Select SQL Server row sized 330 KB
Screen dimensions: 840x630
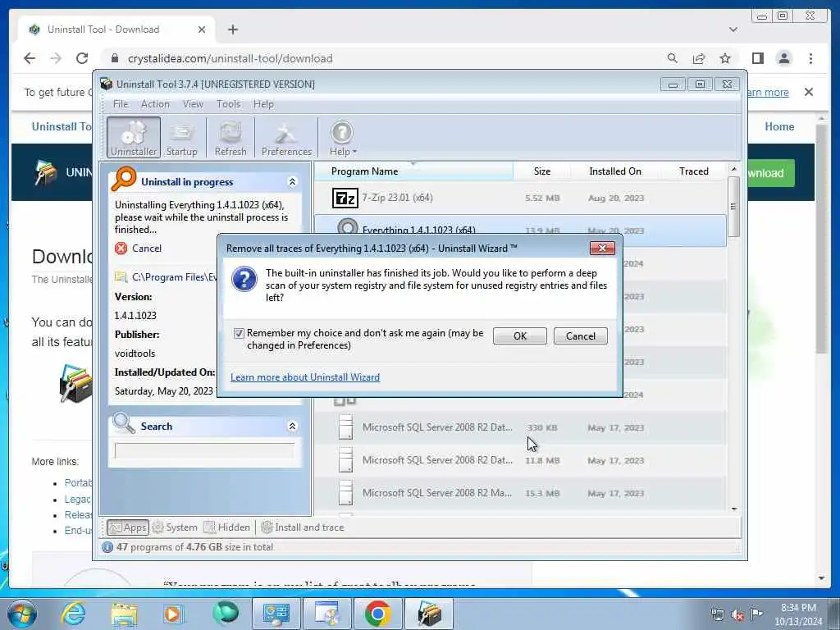tap(520, 427)
